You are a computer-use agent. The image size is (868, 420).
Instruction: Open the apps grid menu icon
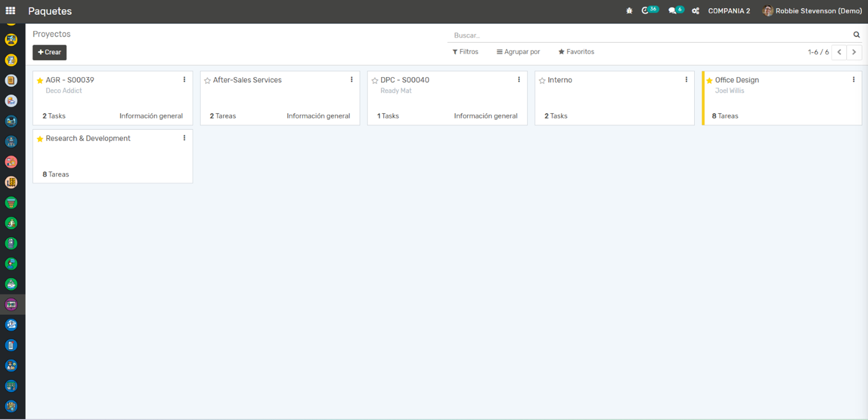[10, 11]
